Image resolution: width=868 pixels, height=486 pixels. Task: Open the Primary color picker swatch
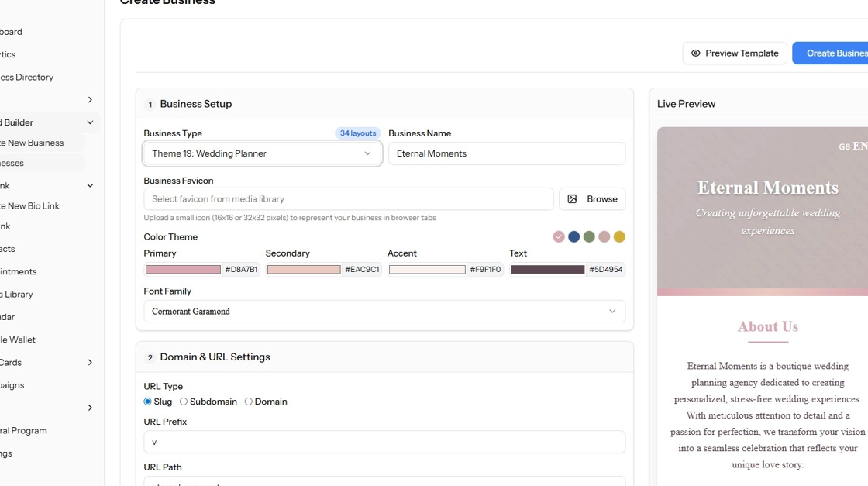(x=183, y=270)
